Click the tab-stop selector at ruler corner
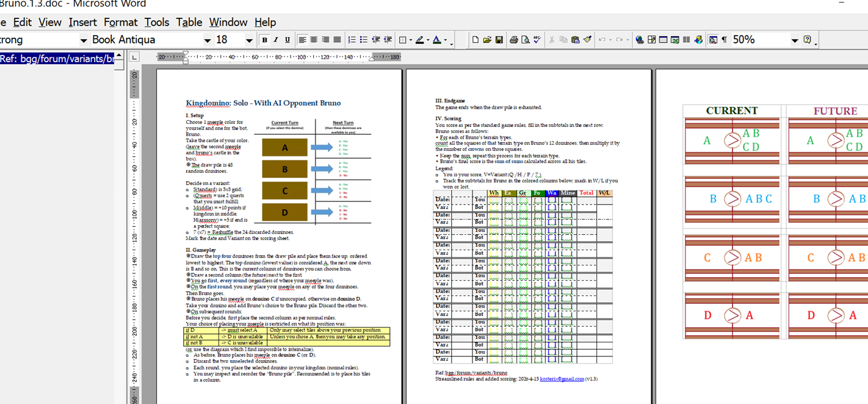Image resolution: width=868 pixels, height=404 pixels. [x=134, y=57]
